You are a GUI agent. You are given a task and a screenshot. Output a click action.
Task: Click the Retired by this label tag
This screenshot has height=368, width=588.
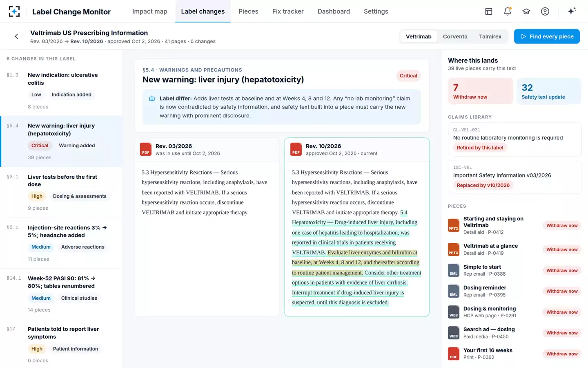click(x=480, y=148)
